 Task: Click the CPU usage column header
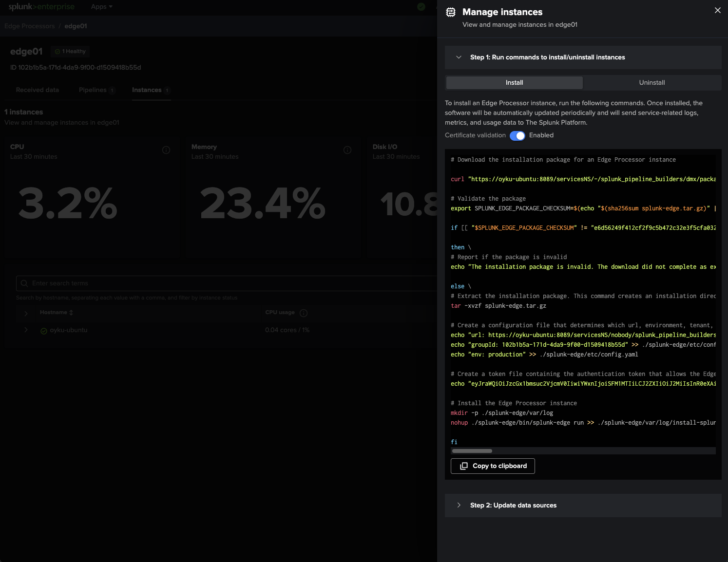point(280,313)
